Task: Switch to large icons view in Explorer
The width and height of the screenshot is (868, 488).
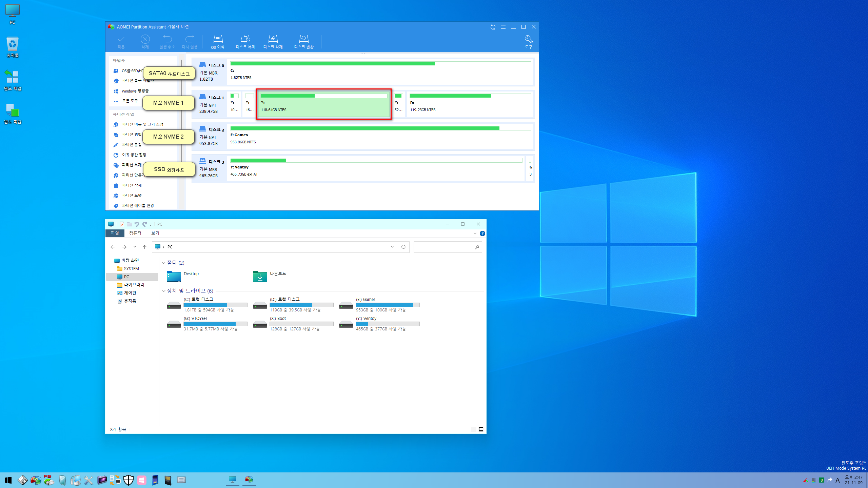Action: 481,429
